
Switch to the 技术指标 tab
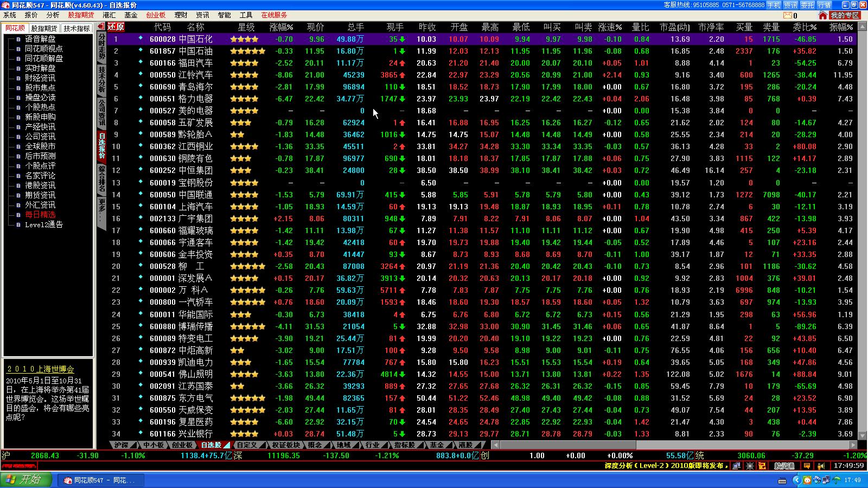pos(76,28)
